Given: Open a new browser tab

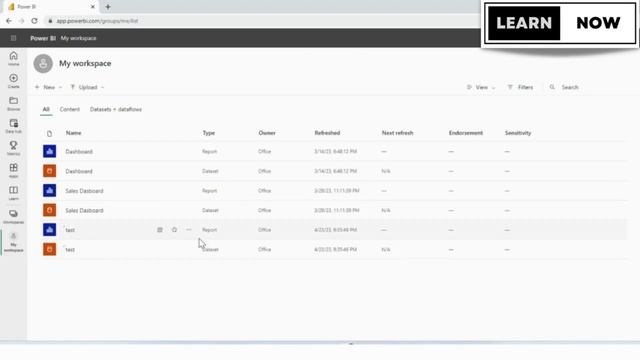Looking at the screenshot, I should pos(108,7).
